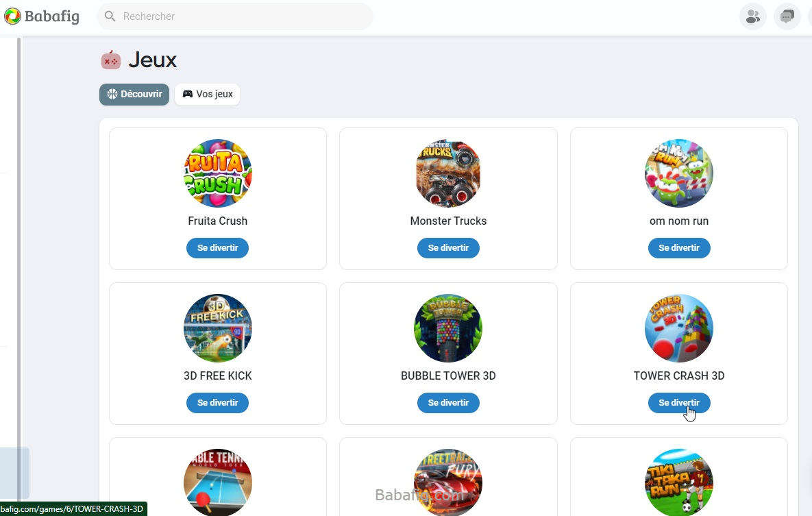Click the Babafig logo icon
This screenshot has height=516, width=812.
[x=12, y=16]
